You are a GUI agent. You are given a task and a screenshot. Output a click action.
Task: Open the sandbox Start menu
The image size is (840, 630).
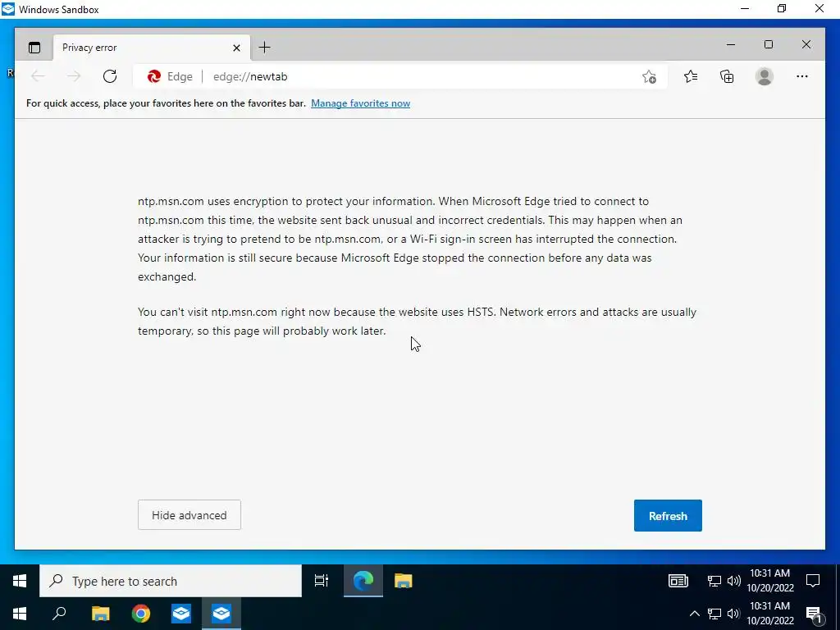(x=20, y=582)
